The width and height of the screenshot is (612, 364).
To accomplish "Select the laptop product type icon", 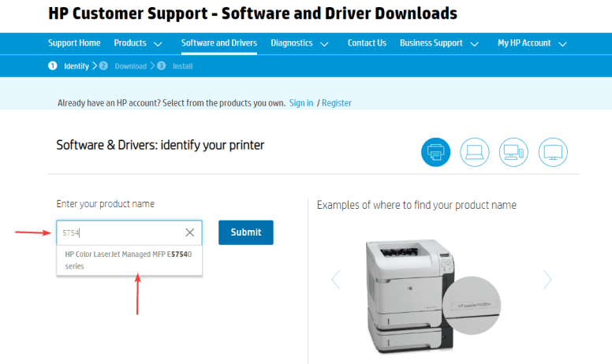I will tap(475, 151).
